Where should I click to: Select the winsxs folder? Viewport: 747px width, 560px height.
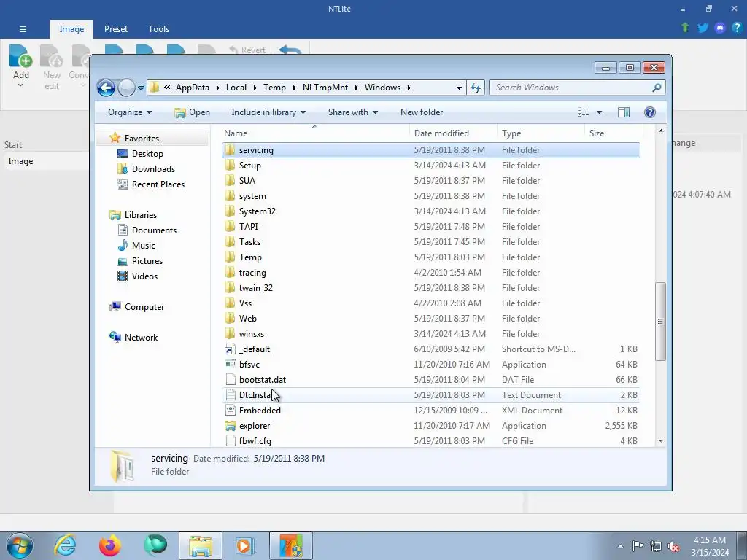431,334
